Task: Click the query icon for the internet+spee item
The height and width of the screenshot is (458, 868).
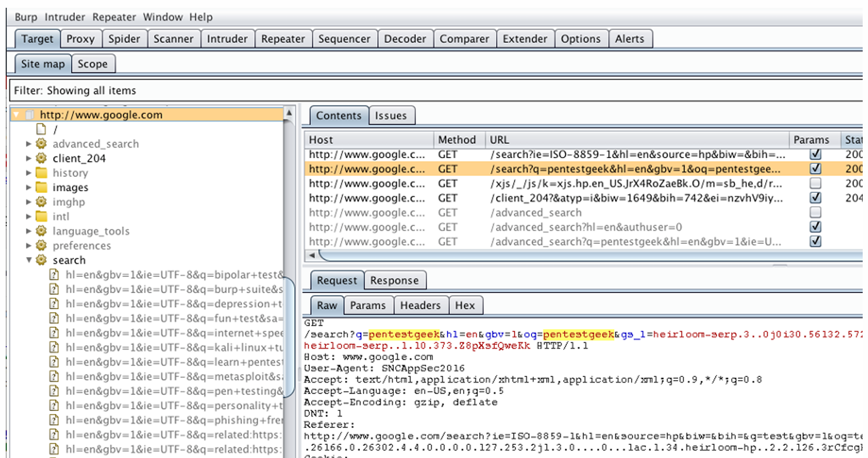Action: (x=54, y=333)
